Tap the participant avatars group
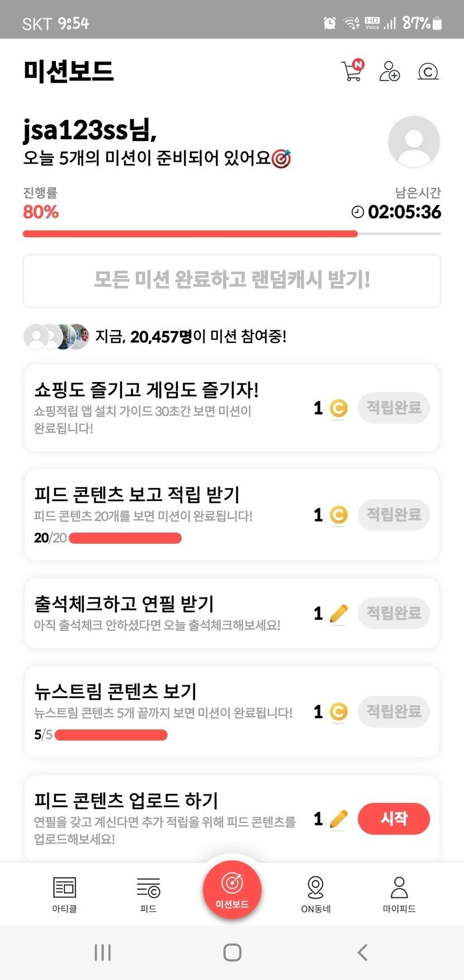 (x=56, y=337)
